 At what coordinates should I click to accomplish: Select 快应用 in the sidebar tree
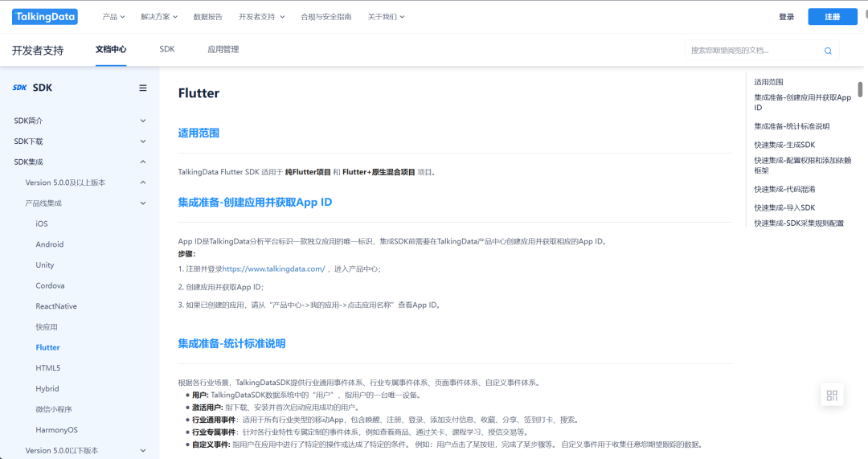coord(47,326)
